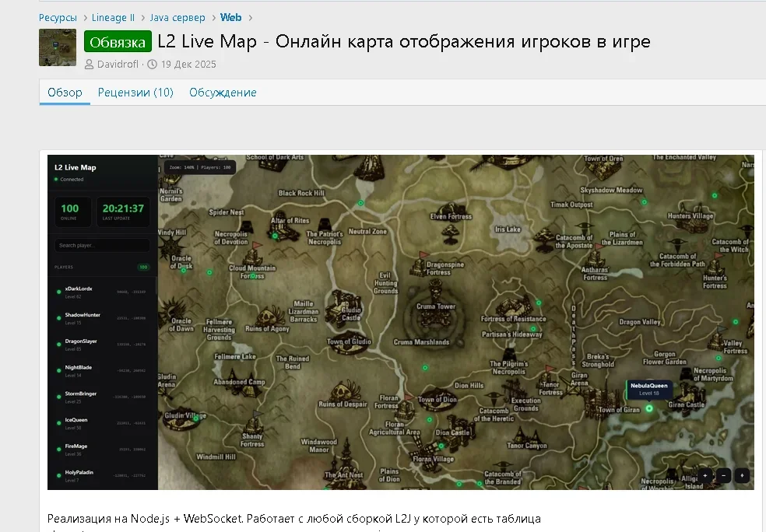
Task: Go to Lineage II breadcrumb link
Action: click(113, 18)
